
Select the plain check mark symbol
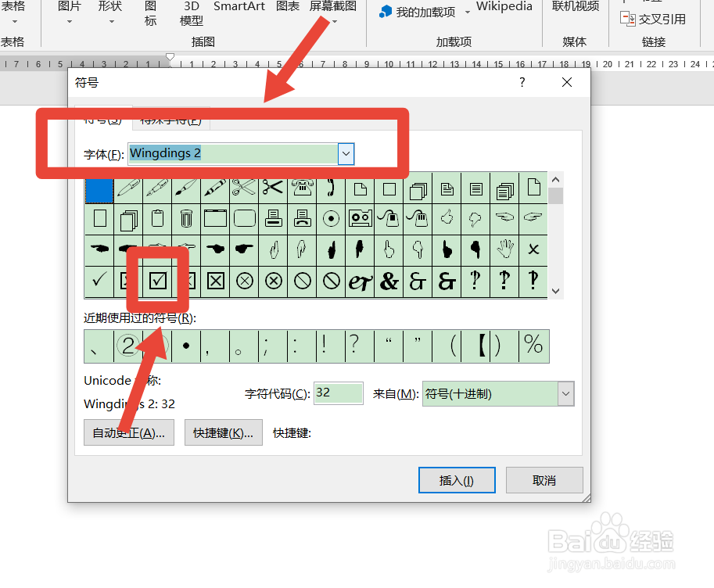pos(99,281)
